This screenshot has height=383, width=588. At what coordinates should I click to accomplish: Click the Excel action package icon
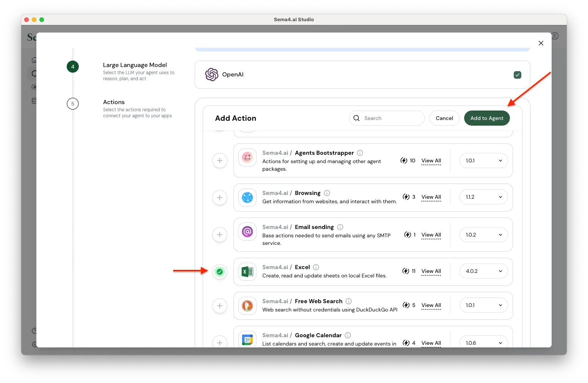tap(247, 272)
